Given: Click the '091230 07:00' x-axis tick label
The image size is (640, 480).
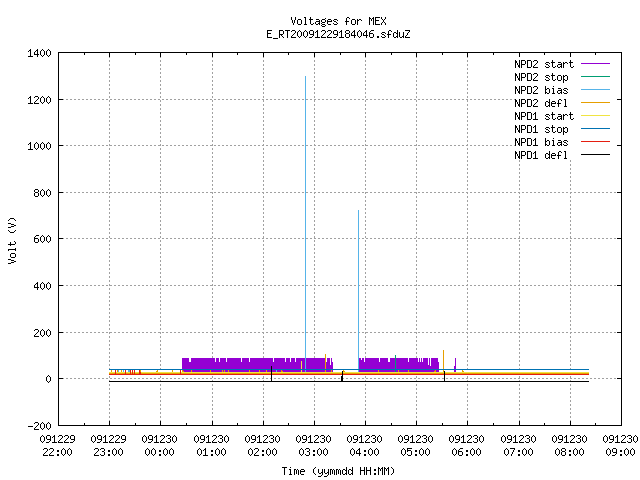Looking at the screenshot, I should pyautogui.click(x=518, y=446).
